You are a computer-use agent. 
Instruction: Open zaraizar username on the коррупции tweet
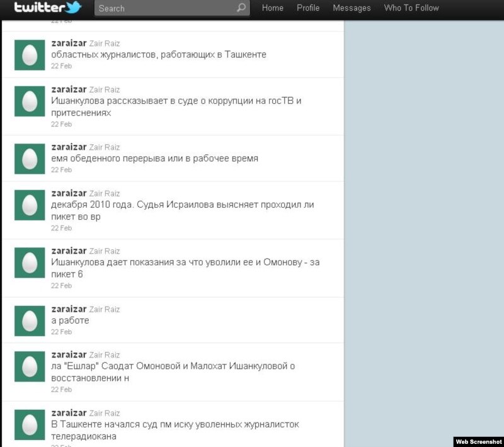[x=69, y=89]
